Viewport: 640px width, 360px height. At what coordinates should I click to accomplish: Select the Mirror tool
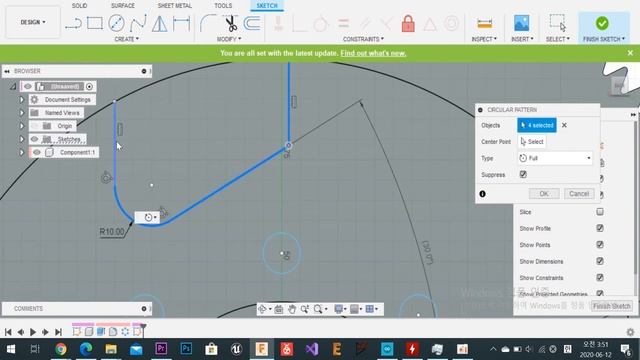(160, 23)
